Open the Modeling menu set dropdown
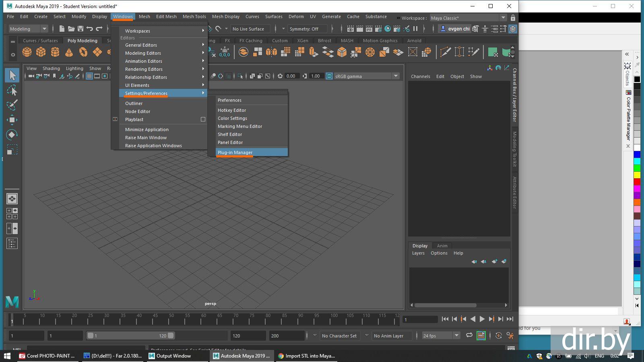This screenshot has width=644, height=362. click(44, 29)
